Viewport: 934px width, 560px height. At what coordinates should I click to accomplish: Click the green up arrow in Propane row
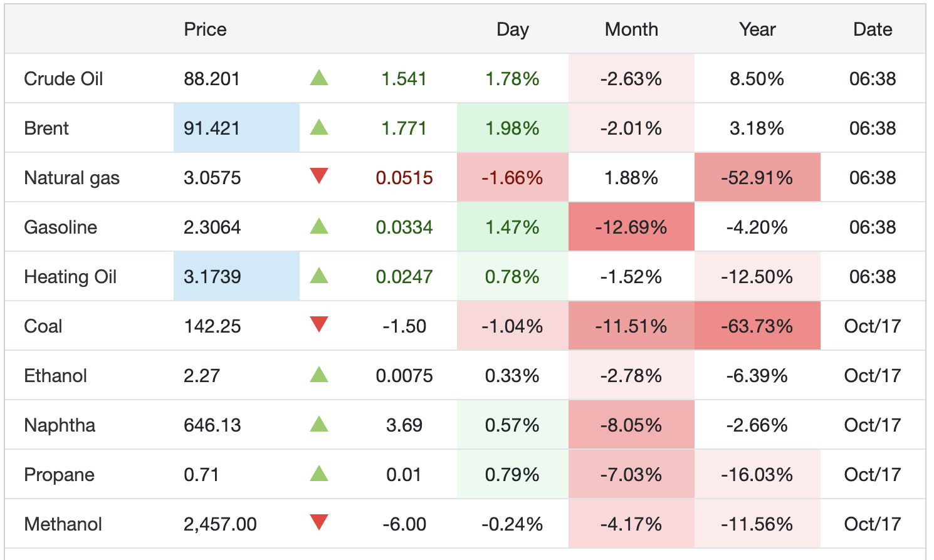pyautogui.click(x=319, y=474)
